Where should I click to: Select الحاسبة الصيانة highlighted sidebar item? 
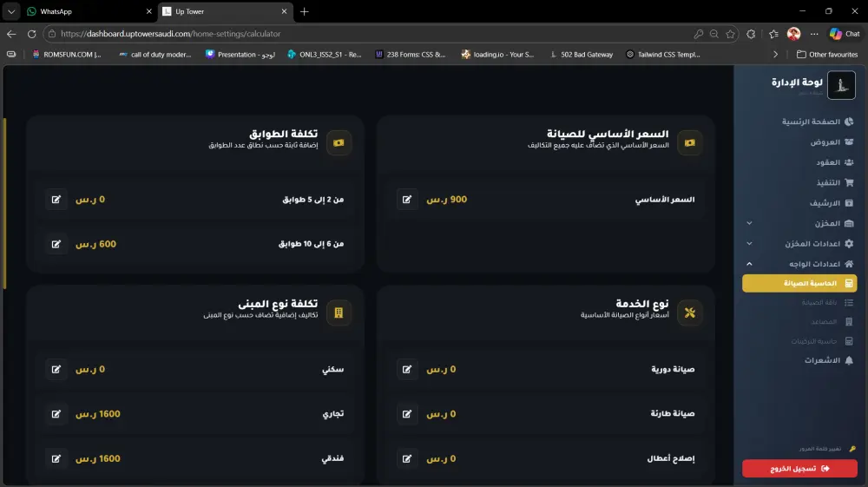[x=799, y=283]
